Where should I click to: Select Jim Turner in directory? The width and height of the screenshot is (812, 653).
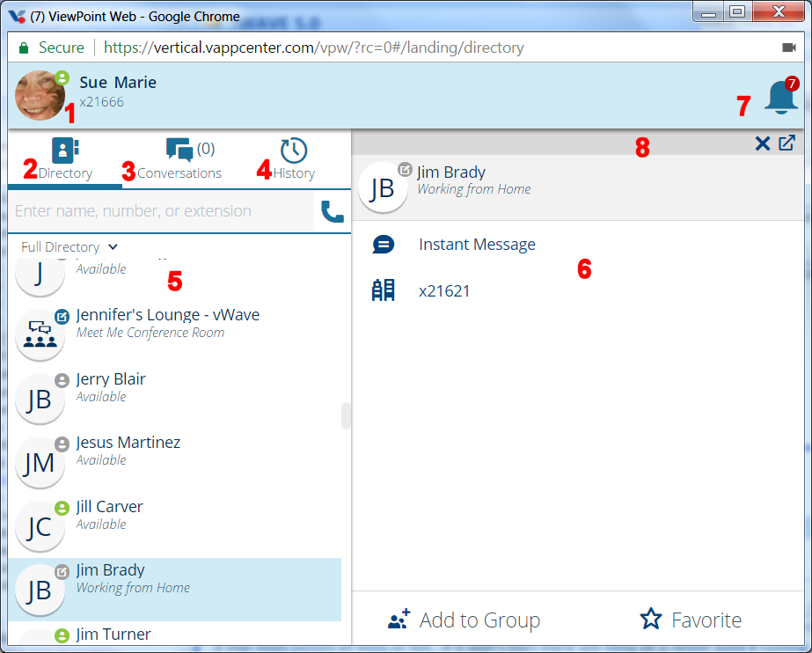174,635
